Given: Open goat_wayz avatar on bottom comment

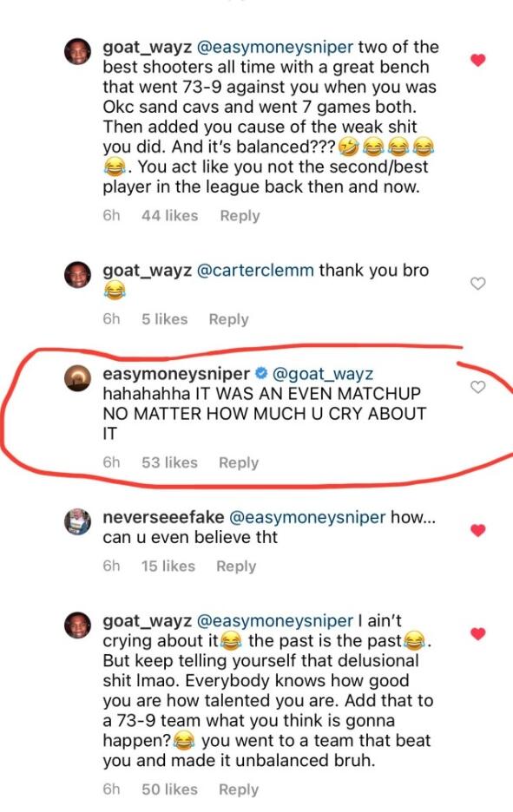Looking at the screenshot, I should tap(78, 625).
